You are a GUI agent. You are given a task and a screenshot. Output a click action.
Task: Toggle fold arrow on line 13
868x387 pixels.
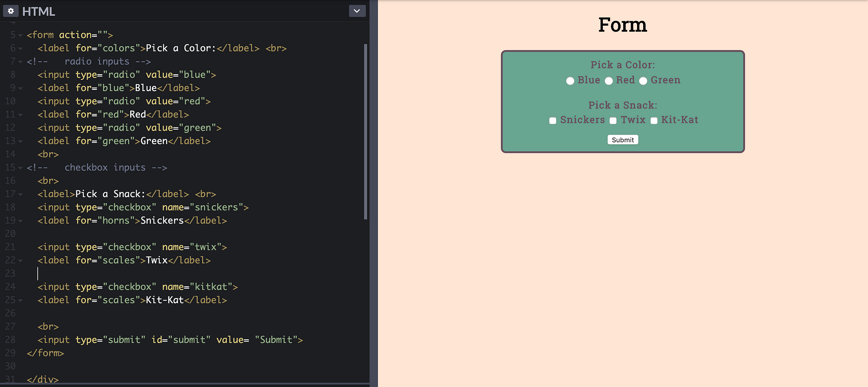pos(20,141)
